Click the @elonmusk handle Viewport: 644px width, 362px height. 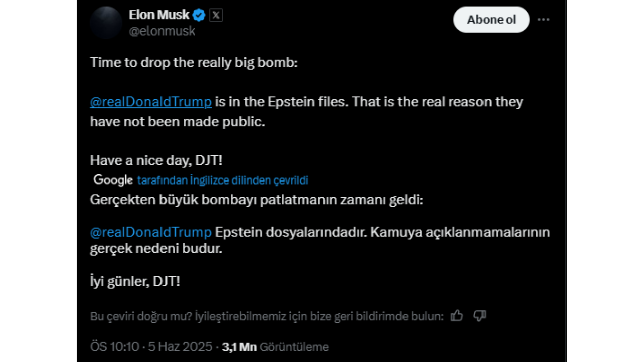[162, 31]
